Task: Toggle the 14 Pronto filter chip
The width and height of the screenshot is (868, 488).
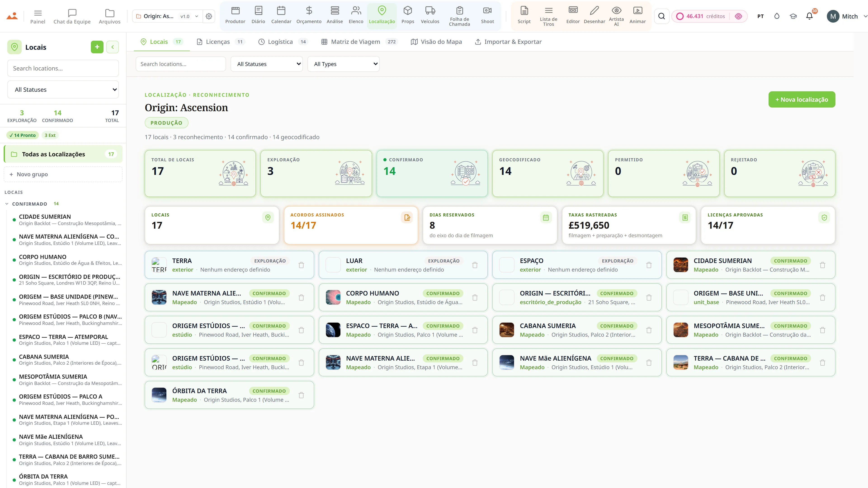Action: (23, 135)
